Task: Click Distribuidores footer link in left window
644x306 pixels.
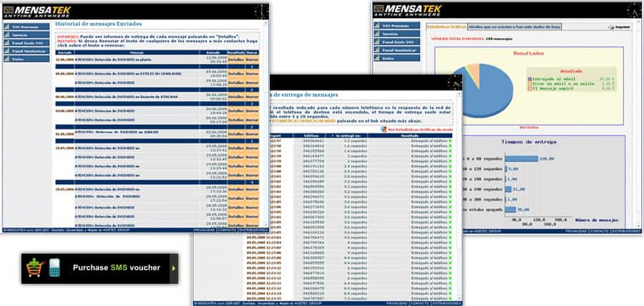Action: [253, 230]
